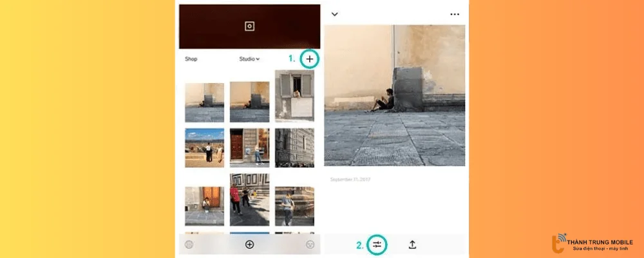Select the people walking in street thumbnail
This screenshot has height=258, width=644.
(x=249, y=199)
